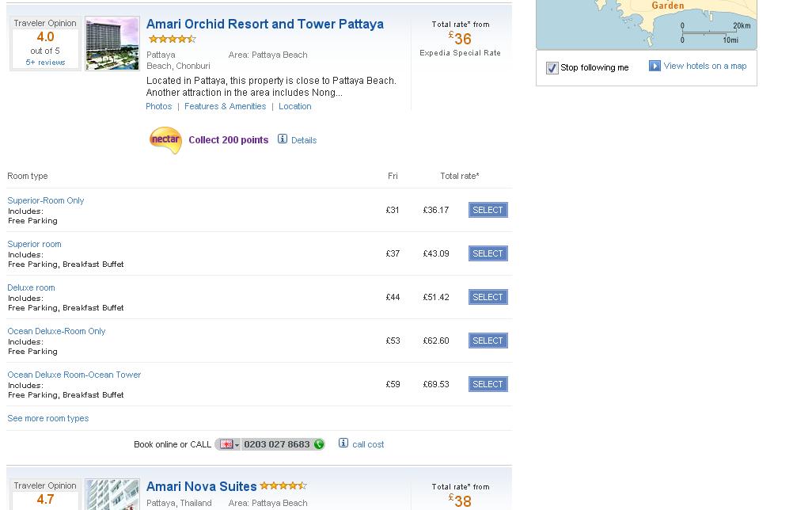Click the info icon beside call cost
The height and width of the screenshot is (510, 812).
(343, 443)
